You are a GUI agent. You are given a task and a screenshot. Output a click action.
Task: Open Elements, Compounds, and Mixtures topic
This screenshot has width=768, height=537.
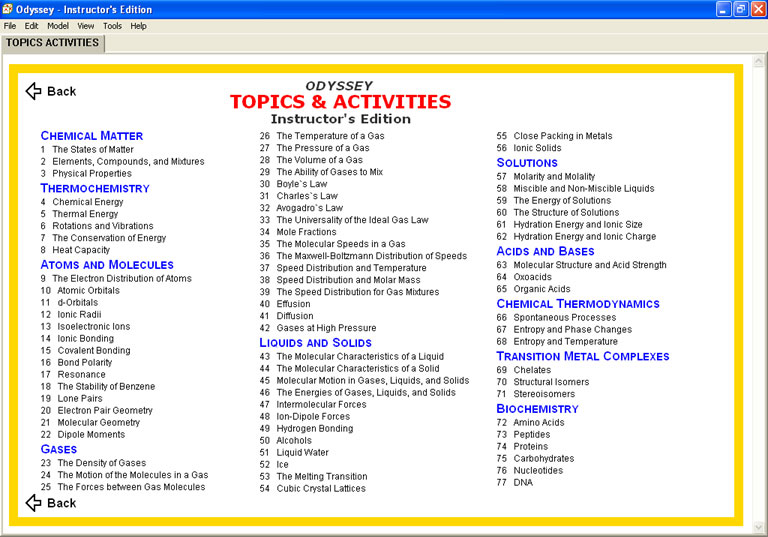click(x=122, y=162)
